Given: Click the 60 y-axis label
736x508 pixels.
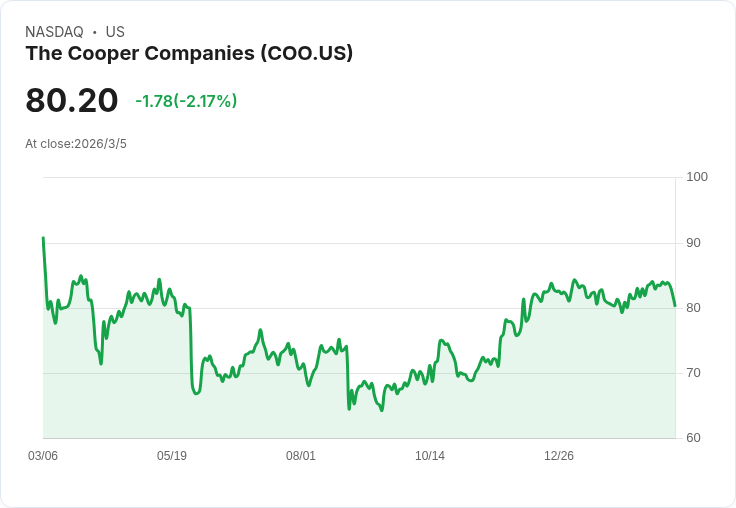Looking at the screenshot, I should [694, 438].
